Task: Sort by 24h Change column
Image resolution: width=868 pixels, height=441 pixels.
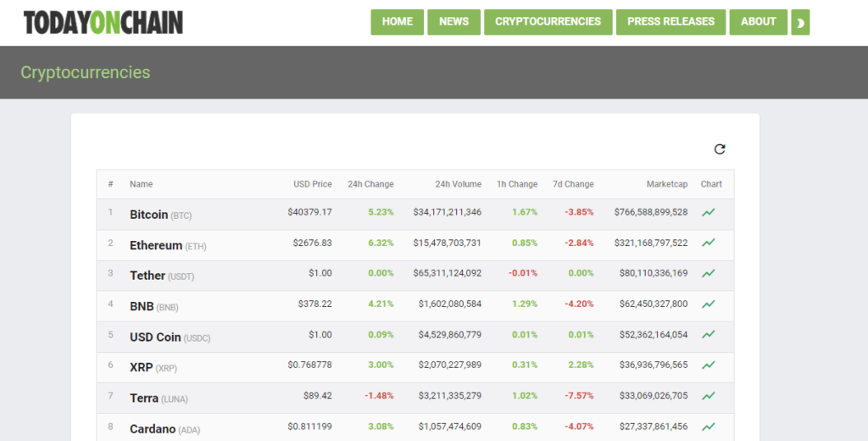Action: coord(370,184)
